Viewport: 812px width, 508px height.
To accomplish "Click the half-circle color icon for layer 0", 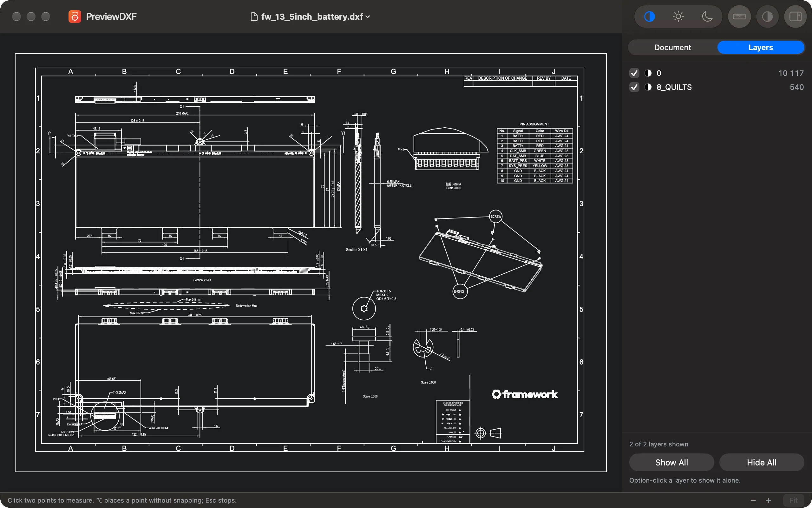I will click(x=648, y=73).
